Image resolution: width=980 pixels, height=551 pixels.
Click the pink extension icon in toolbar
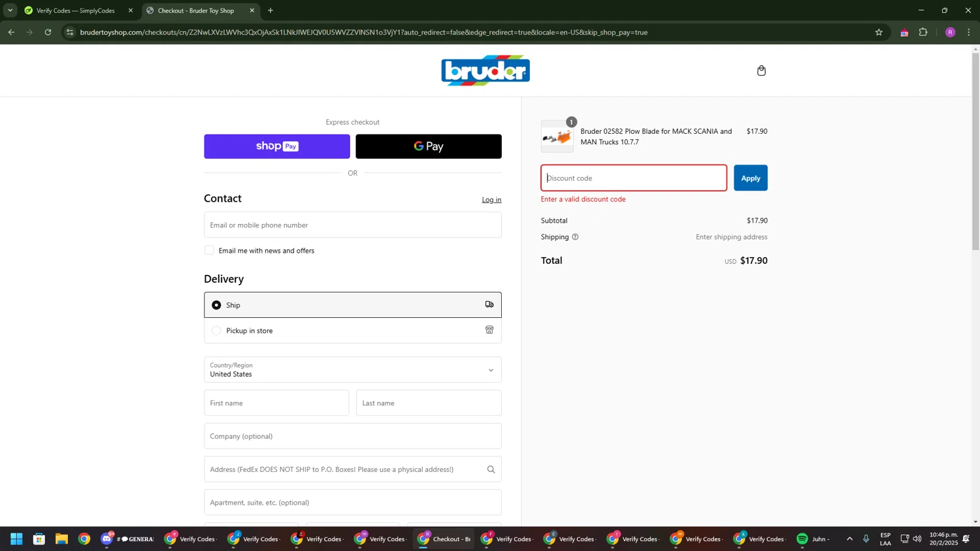(x=904, y=32)
